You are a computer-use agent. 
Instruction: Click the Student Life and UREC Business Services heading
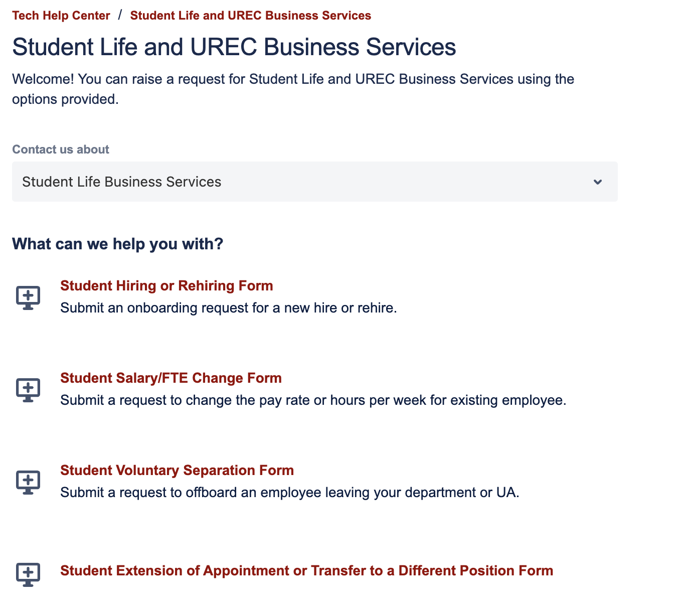234,47
